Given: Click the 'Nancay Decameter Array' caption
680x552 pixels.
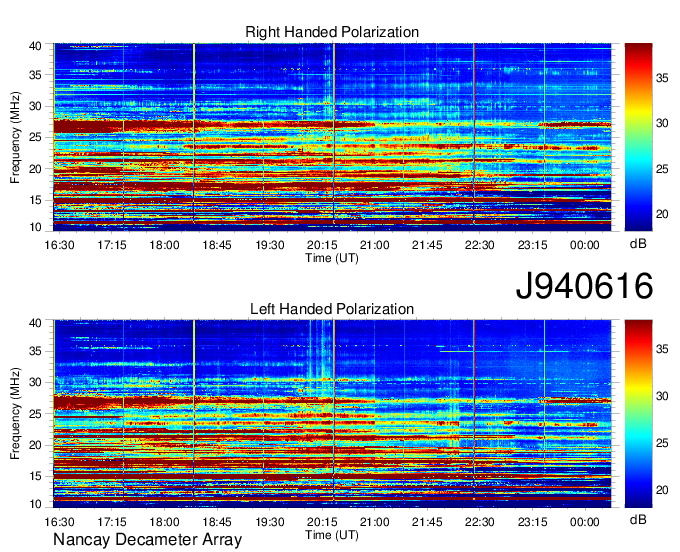Looking at the screenshot, I should [147, 540].
